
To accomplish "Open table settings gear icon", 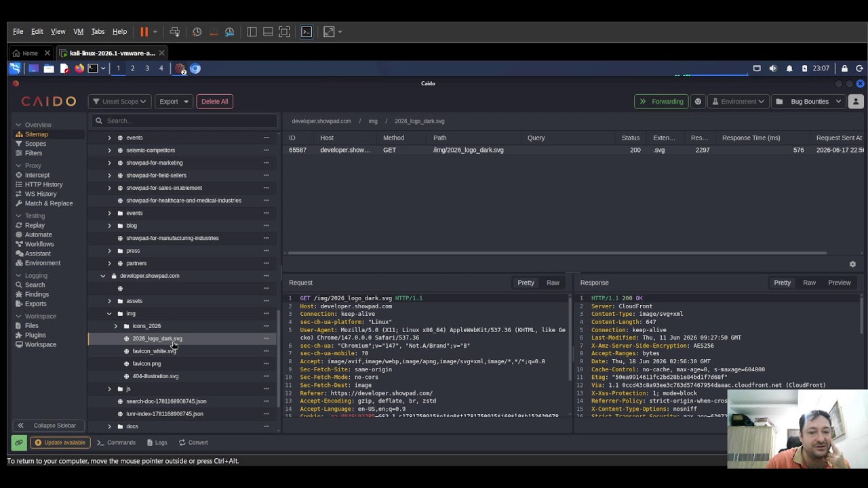I will coord(852,264).
